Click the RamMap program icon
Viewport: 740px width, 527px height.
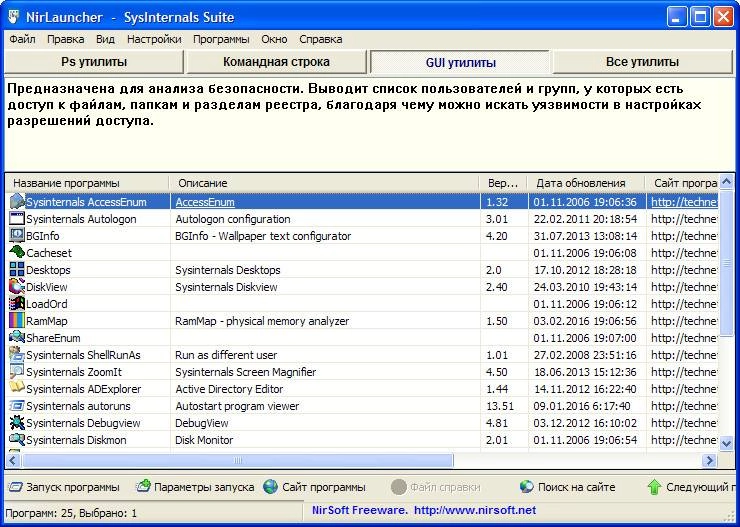[x=17, y=320]
